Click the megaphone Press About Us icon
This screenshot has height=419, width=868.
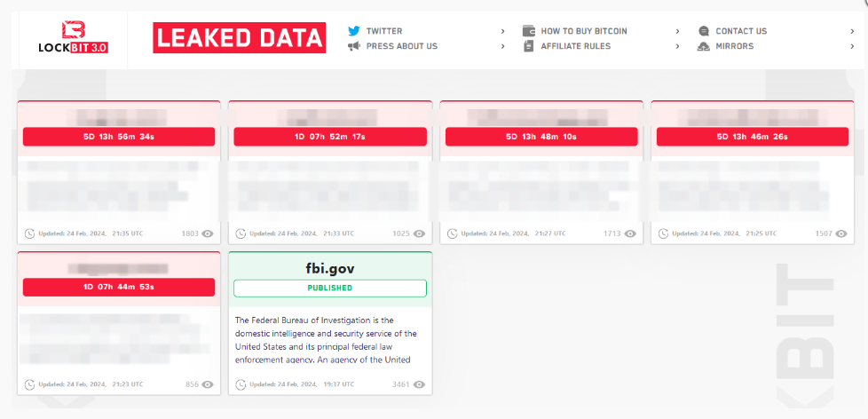pyautogui.click(x=354, y=46)
